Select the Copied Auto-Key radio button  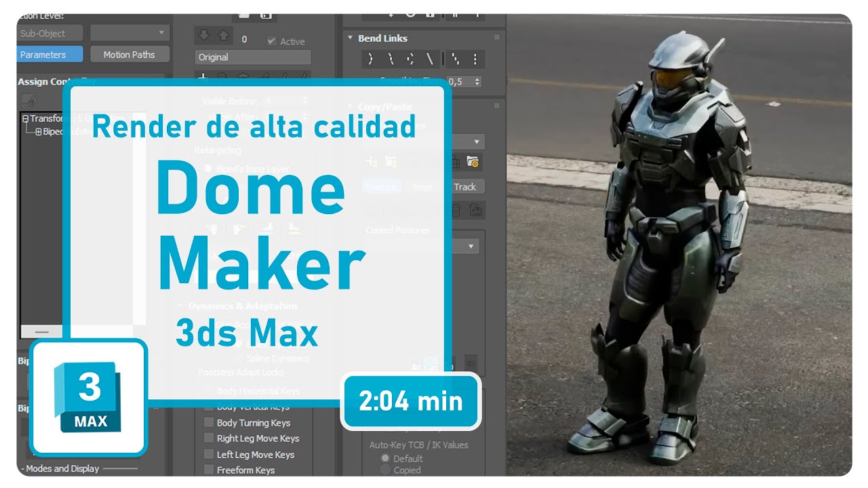[385, 470]
